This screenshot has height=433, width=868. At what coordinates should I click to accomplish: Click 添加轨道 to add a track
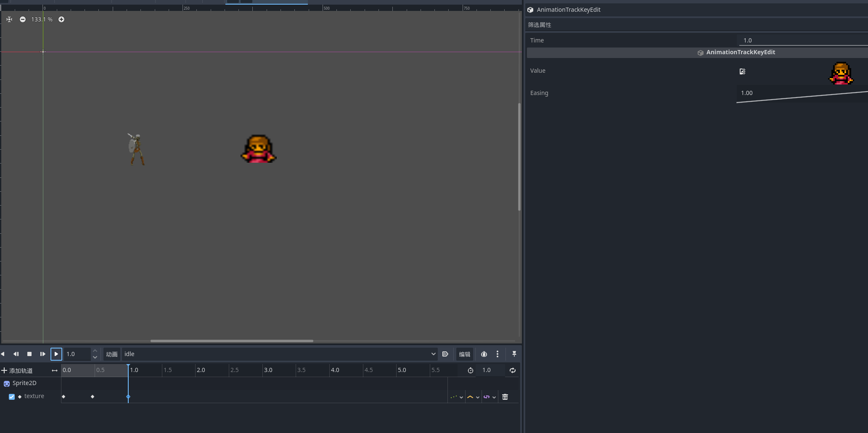pyautogui.click(x=17, y=370)
